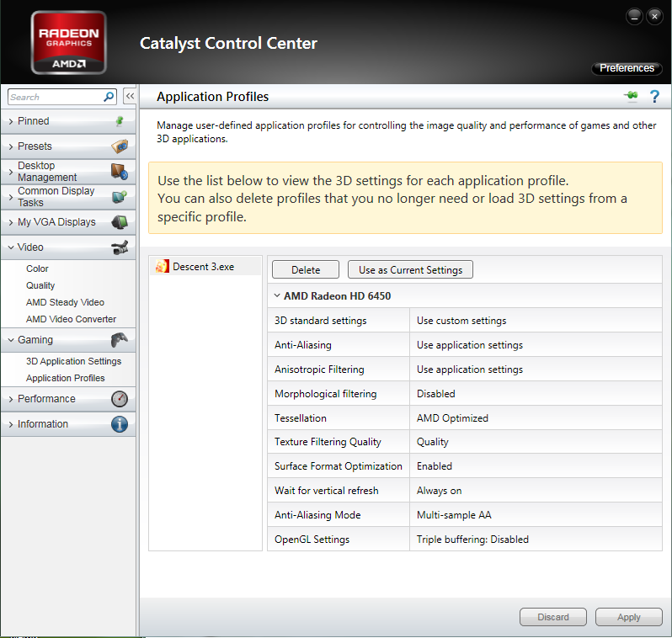The width and height of the screenshot is (672, 638).
Task: Click the Desktop Management icon
Action: [120, 172]
